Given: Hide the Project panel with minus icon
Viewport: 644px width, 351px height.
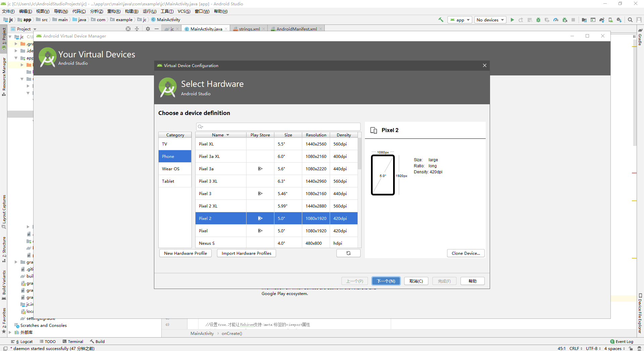Looking at the screenshot, I should (x=157, y=29).
